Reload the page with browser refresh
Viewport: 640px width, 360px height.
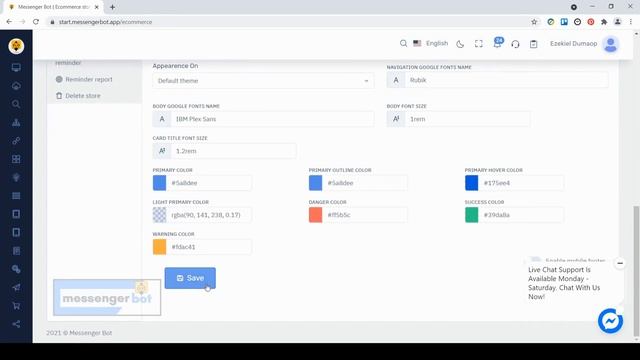[x=36, y=22]
